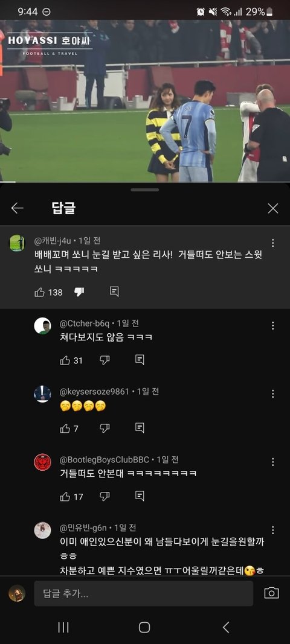Tap the video player showing the pitch
The height and width of the screenshot is (644, 290).
click(x=145, y=101)
